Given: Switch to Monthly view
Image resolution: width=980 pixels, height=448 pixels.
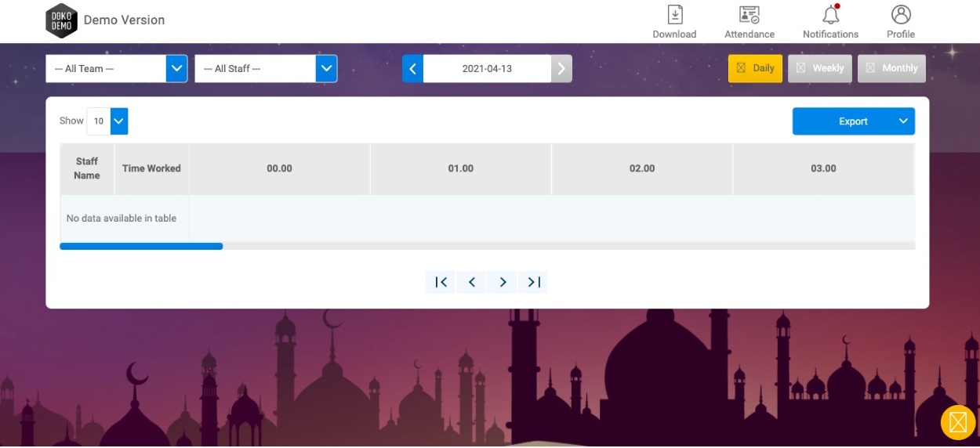Looking at the screenshot, I should click(891, 69).
